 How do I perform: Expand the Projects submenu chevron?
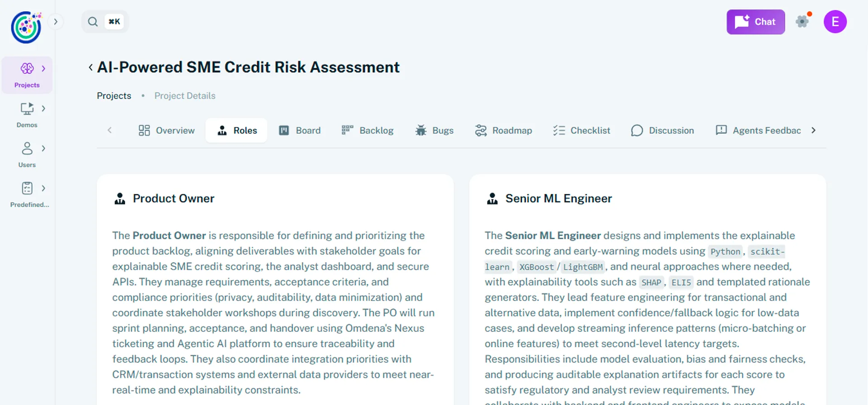[x=43, y=69]
